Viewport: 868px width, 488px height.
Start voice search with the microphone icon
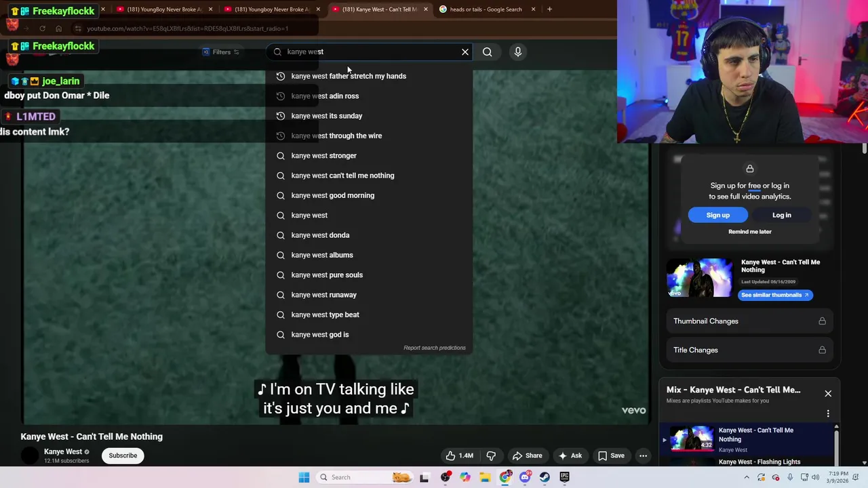518,52
